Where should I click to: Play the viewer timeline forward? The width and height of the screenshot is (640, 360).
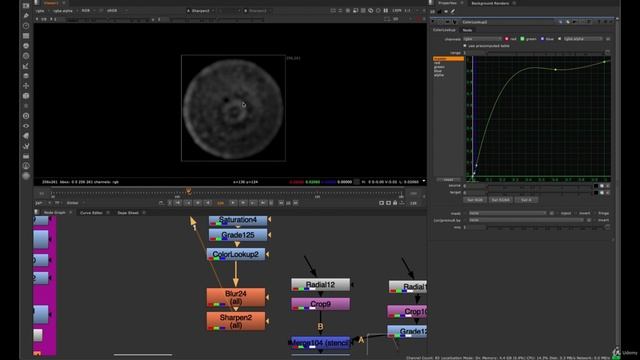[x=233, y=203]
